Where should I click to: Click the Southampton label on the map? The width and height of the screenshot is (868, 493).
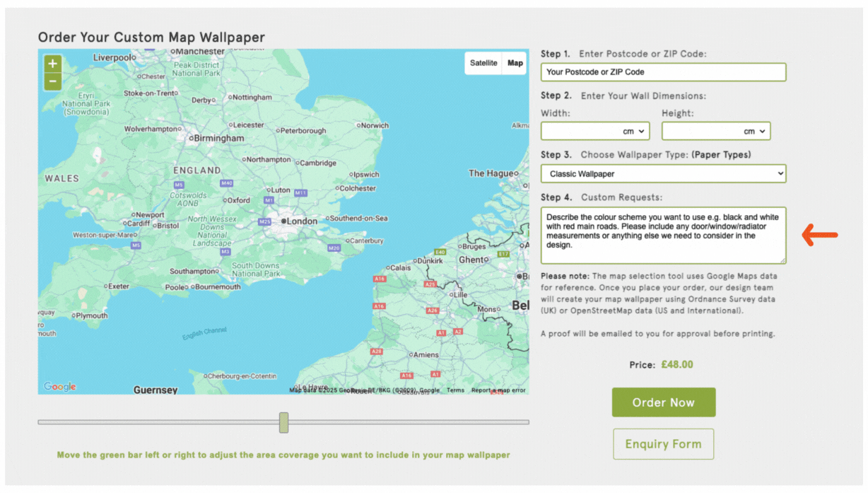(192, 271)
